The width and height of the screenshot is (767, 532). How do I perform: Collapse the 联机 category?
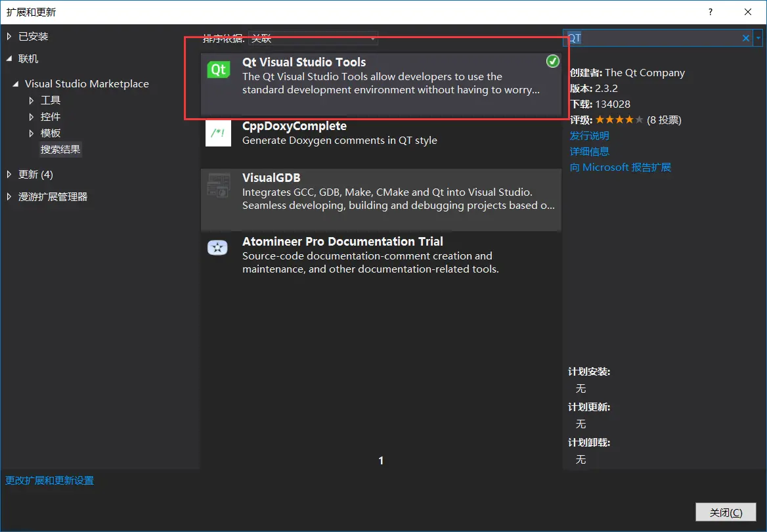coord(9,58)
